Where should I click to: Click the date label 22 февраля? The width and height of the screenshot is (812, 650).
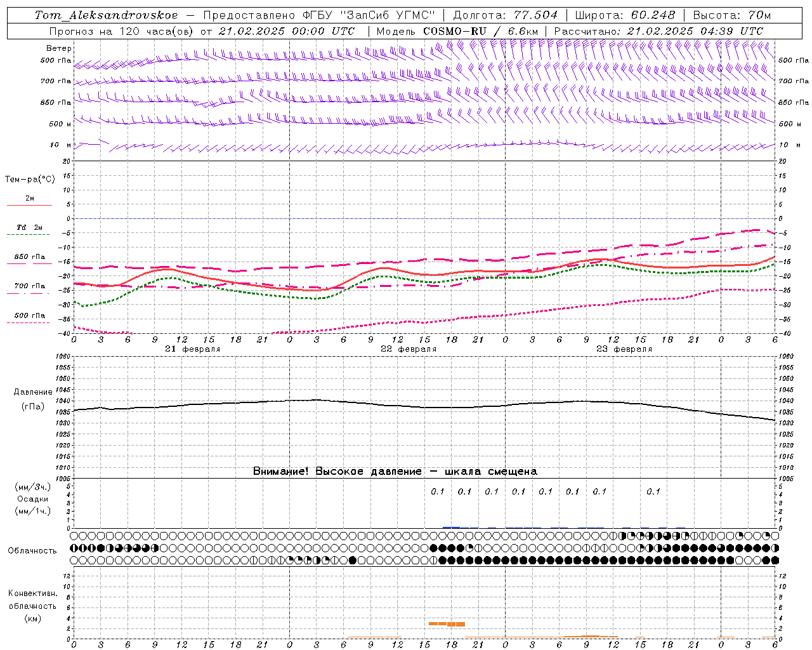(x=409, y=349)
